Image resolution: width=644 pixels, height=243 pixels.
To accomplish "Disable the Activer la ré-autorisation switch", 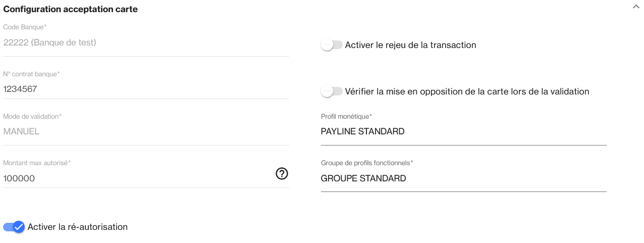I will tap(14, 227).
